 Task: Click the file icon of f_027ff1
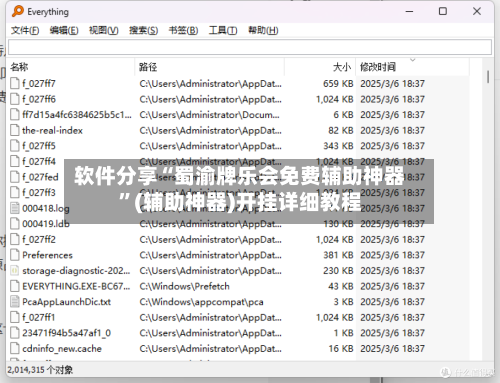click(15, 317)
